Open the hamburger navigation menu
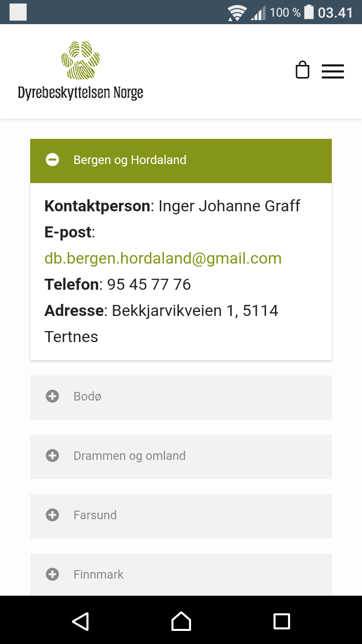The width and height of the screenshot is (362, 644). click(332, 71)
